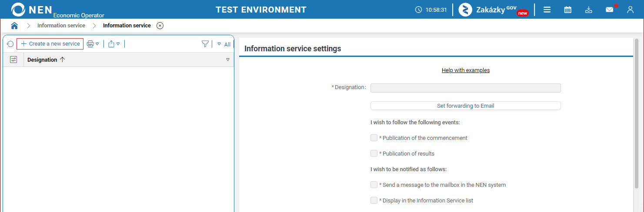Open the hamburger menu in header

click(x=547, y=10)
